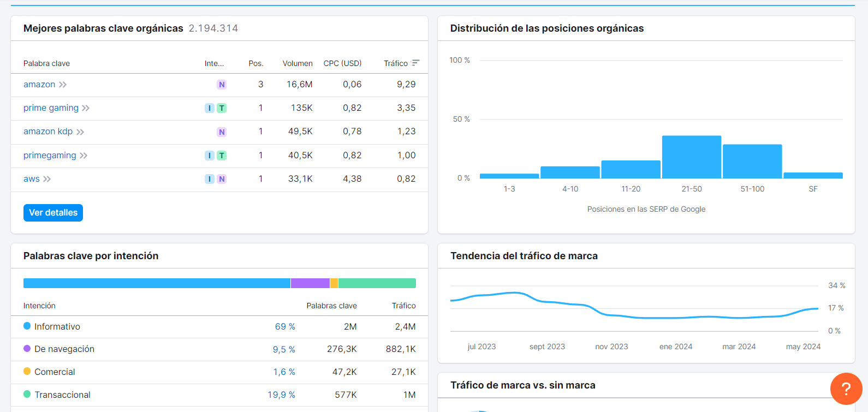Expand the double chevron next to aws
Viewport: 868px width, 412px height.
click(47, 179)
